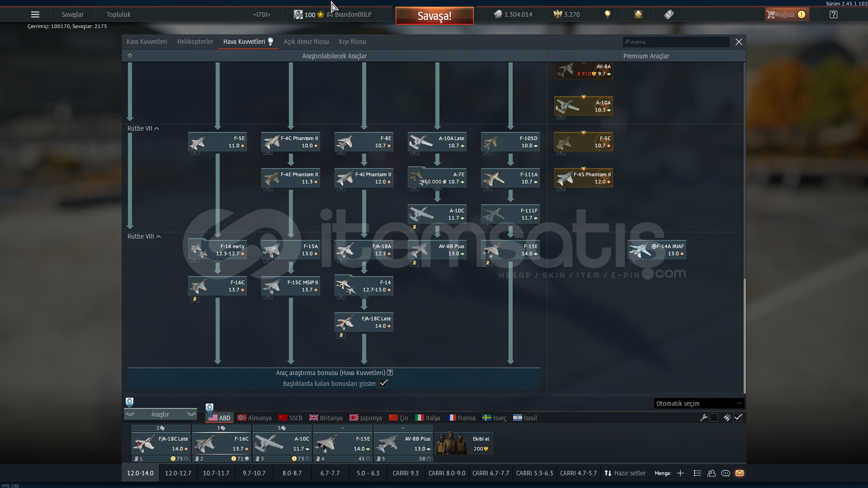
Task: Click help icon beside Araç araştırma bonusu
Action: [390, 373]
